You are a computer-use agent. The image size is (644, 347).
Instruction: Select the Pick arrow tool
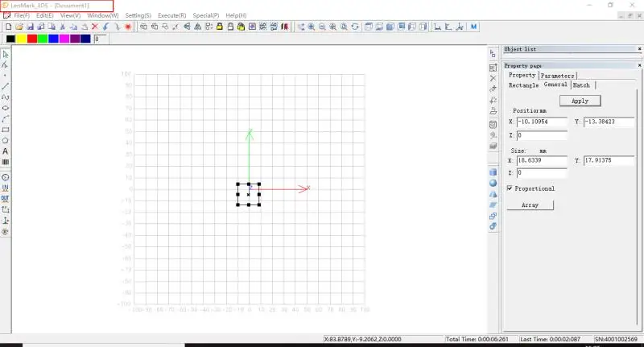coord(6,53)
